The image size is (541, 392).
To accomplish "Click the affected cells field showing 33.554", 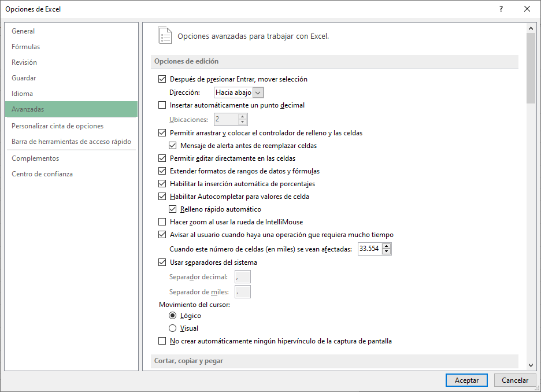I will coord(370,249).
